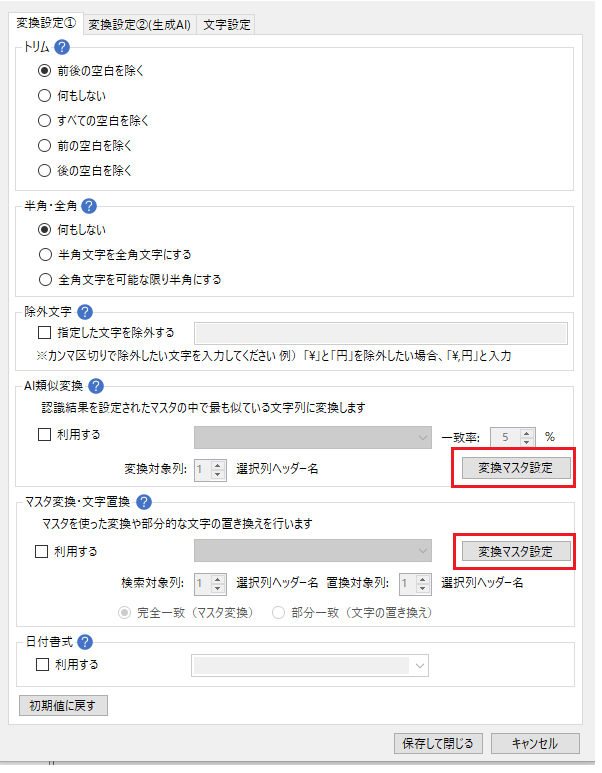The width and height of the screenshot is (602, 773).
Task: Show help for 日付書式 section
Action: (x=85, y=642)
